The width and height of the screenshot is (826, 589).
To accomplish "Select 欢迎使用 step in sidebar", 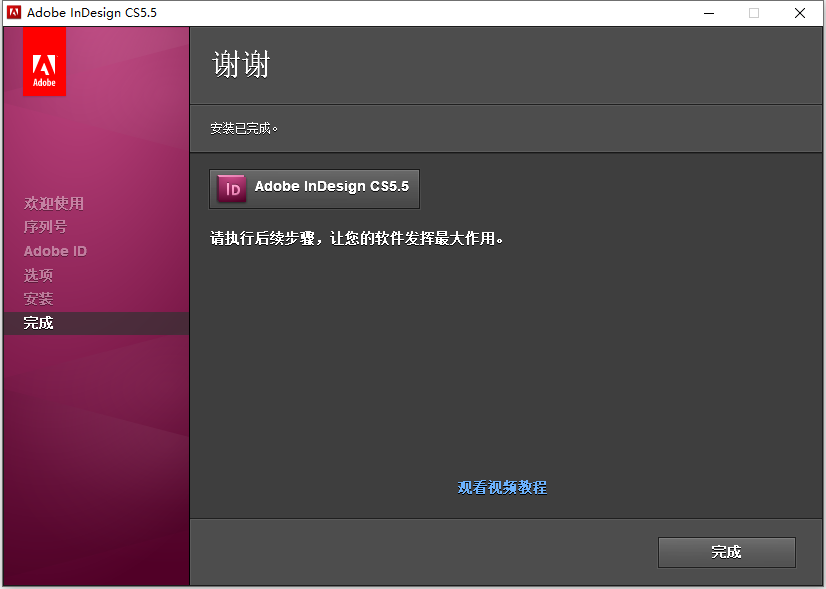I will coord(54,203).
